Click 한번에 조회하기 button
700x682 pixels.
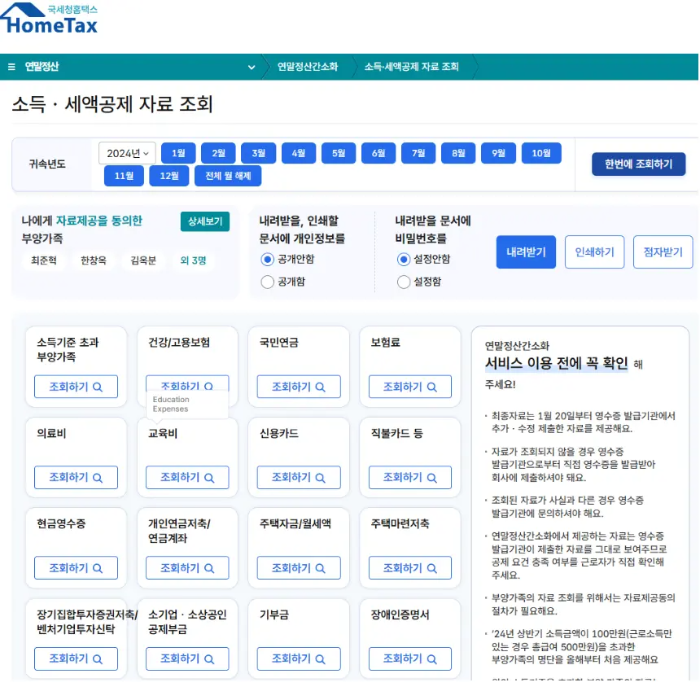click(638, 164)
